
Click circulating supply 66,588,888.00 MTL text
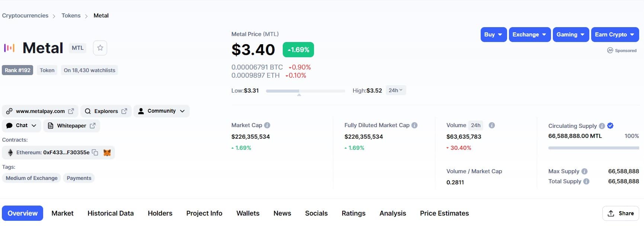coord(575,136)
